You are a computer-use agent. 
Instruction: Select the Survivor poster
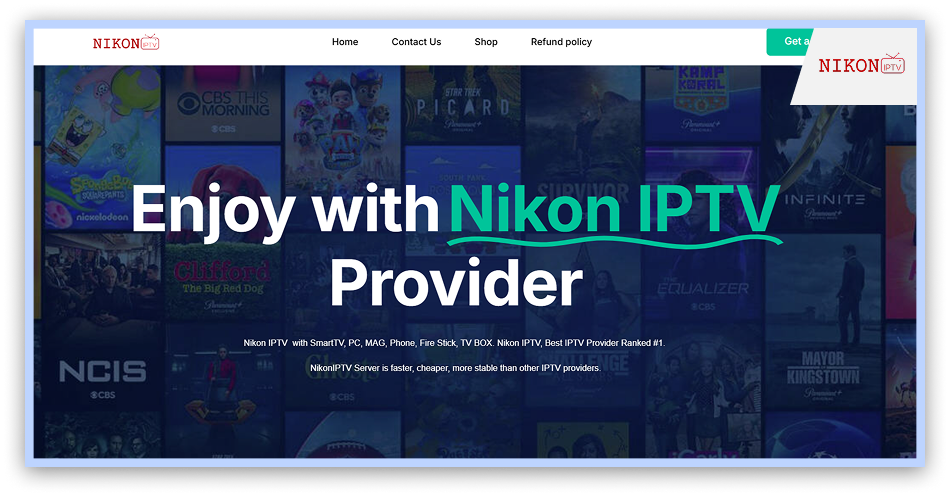coord(582,147)
